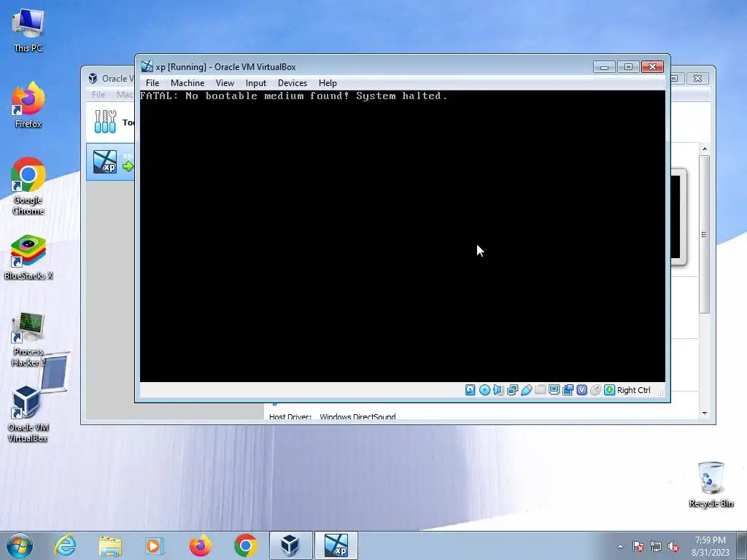Open Windows Media Player from taskbar
The image size is (747, 560).
tap(155, 545)
